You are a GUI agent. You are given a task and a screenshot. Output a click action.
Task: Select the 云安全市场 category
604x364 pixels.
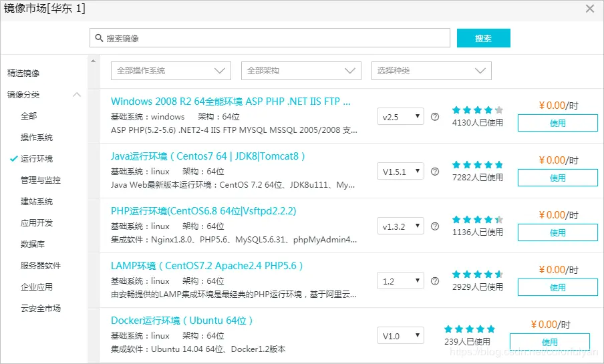click(41, 309)
